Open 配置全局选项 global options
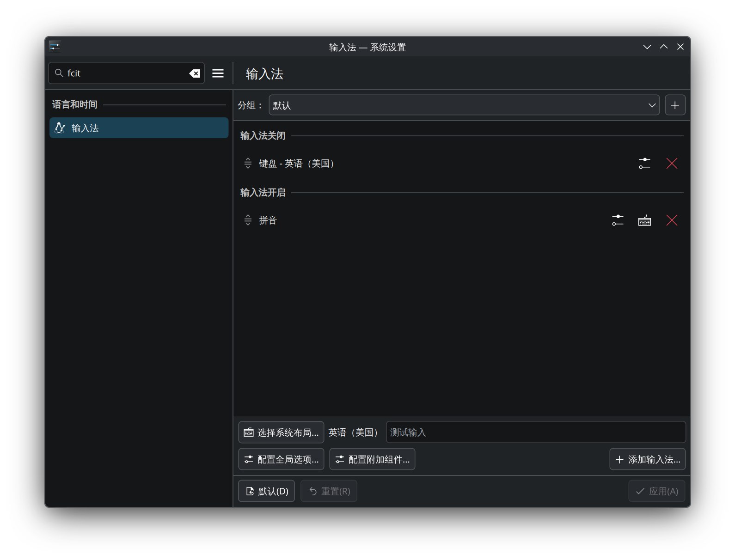Screen dimensions: 735x560 [x=281, y=459]
